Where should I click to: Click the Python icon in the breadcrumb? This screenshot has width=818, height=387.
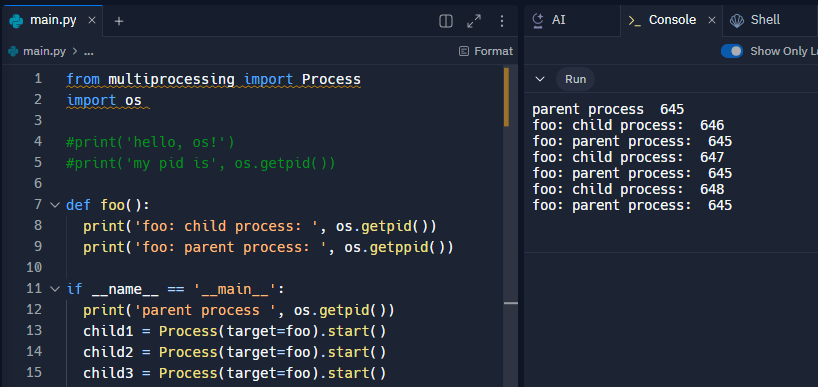point(13,51)
